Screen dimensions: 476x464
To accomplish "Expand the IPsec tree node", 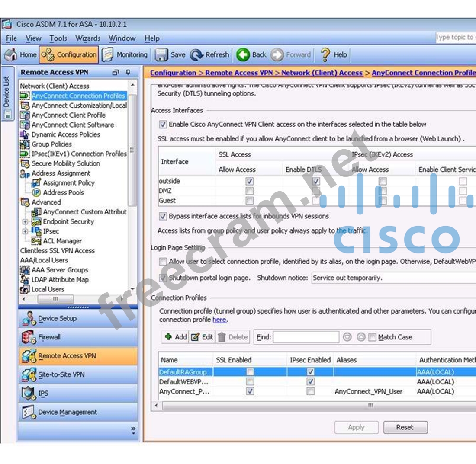I will [x=26, y=232].
